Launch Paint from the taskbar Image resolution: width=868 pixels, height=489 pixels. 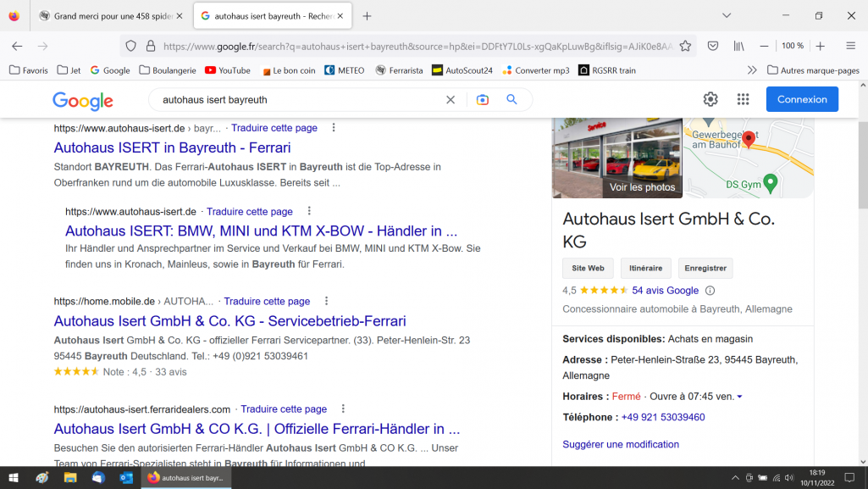point(41,479)
